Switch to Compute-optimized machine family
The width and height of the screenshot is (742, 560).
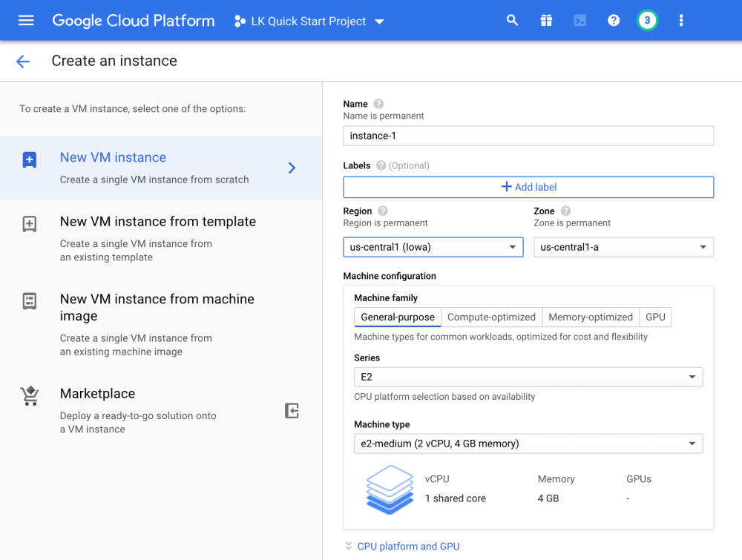(491, 317)
